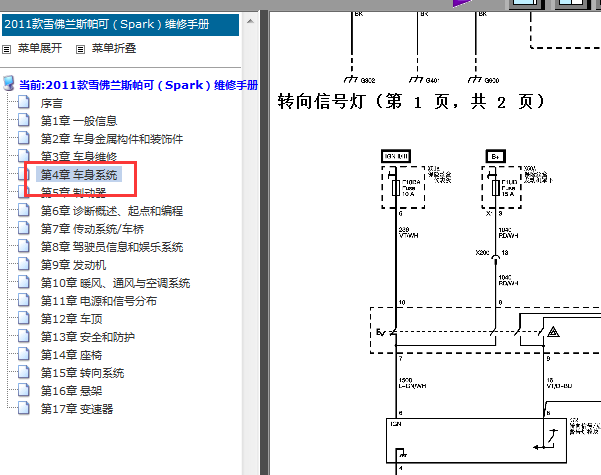Viewport: 601px width, 475px height.
Task: Open 第17章 变速器
Action: (77, 409)
